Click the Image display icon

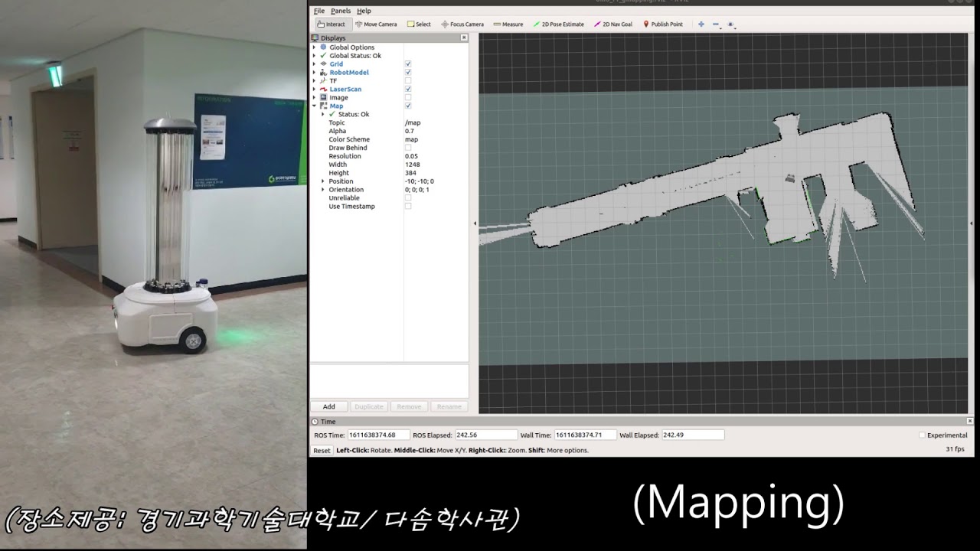click(323, 97)
